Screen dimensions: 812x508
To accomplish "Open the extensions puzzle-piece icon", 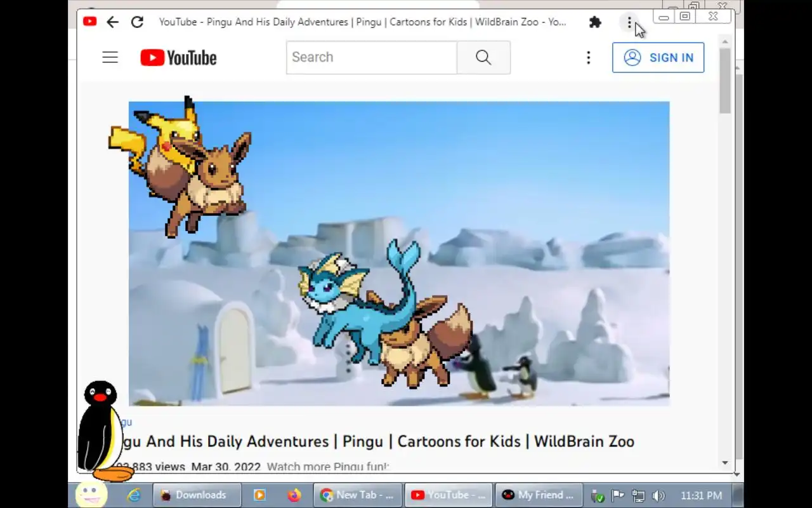I will (595, 22).
